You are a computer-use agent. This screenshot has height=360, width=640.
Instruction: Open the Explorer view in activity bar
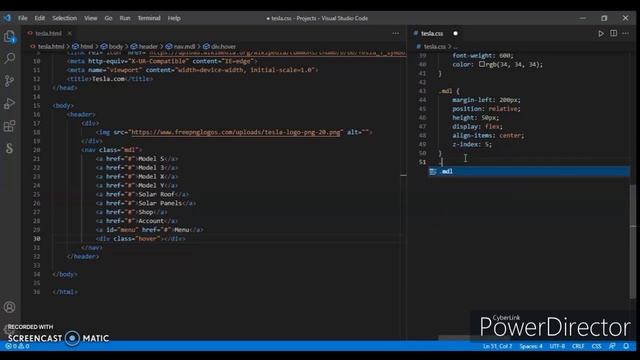[x=9, y=36]
